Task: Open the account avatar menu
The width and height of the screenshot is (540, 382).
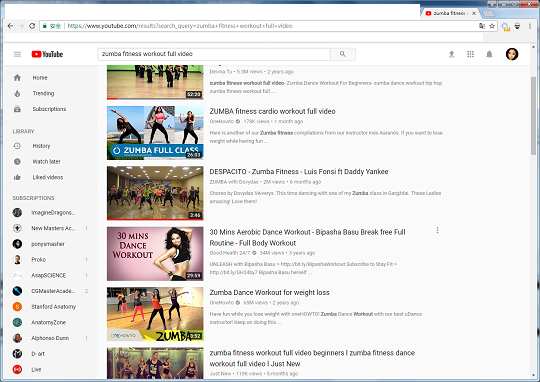Action: [x=512, y=54]
